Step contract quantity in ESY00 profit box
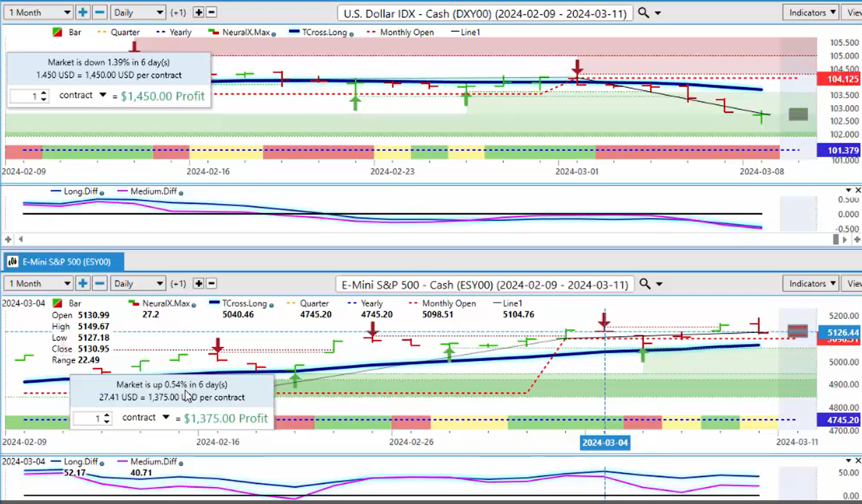This screenshot has height=504, width=862. pos(107,418)
